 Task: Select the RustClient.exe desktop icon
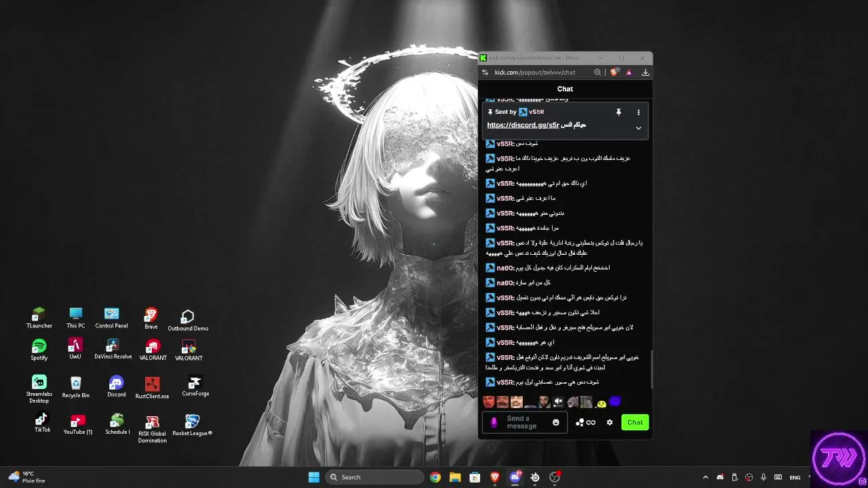click(152, 388)
